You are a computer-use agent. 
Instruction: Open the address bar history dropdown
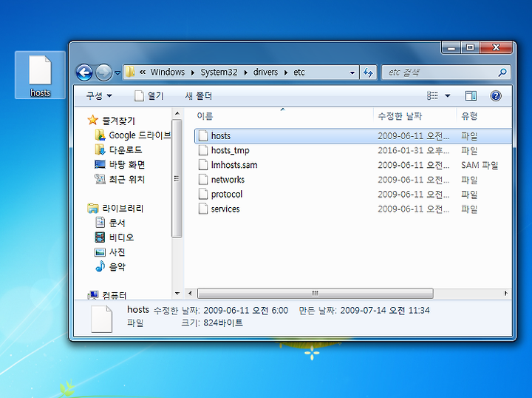point(352,72)
